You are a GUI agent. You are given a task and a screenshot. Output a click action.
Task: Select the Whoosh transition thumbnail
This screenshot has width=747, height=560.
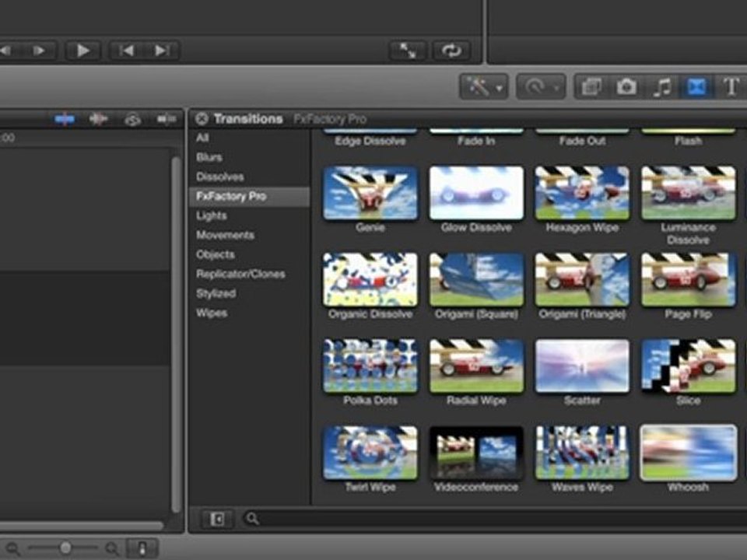point(689,453)
